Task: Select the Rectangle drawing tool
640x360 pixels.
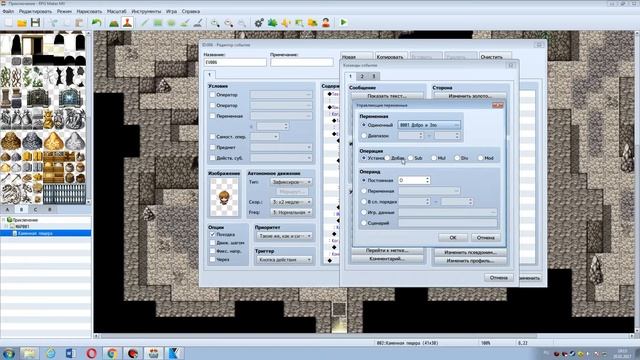Action: pyautogui.click(x=158, y=23)
